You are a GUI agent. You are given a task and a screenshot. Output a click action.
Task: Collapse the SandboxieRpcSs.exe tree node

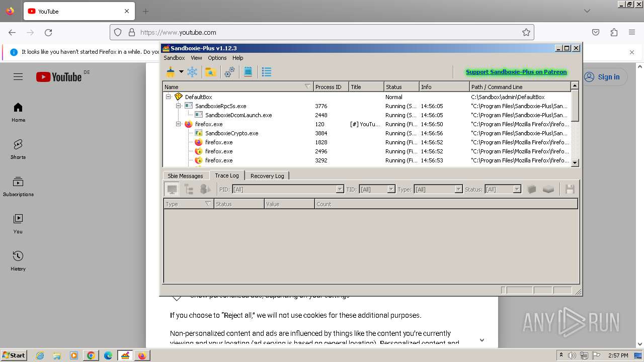click(x=179, y=106)
